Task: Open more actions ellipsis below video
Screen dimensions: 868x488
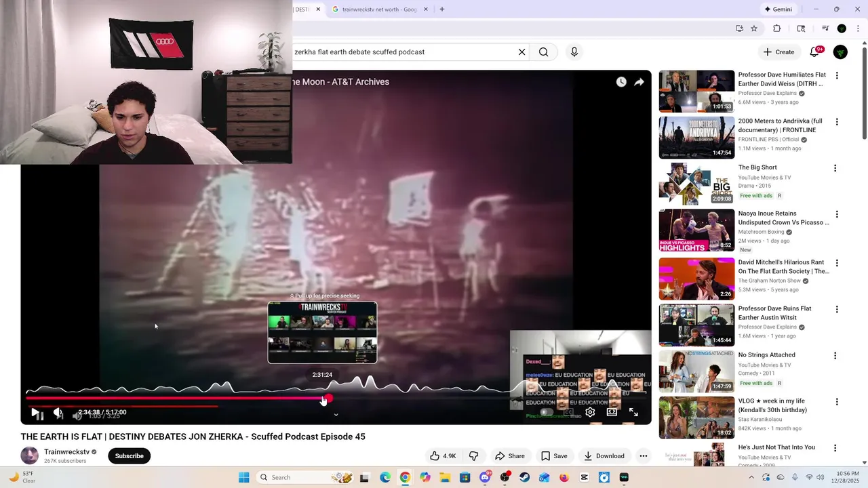Action: coord(644,456)
